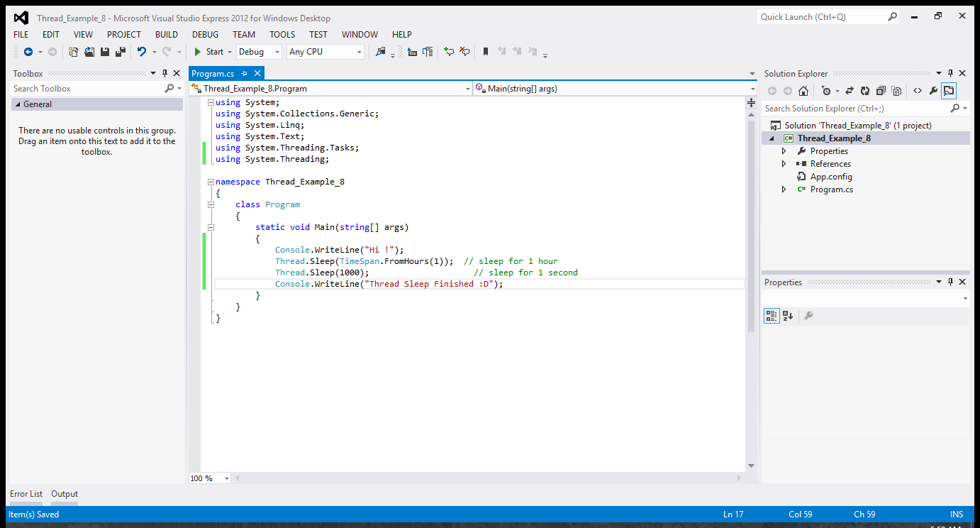
Task: Click the General group header in Toolbox
Action: [x=98, y=104]
